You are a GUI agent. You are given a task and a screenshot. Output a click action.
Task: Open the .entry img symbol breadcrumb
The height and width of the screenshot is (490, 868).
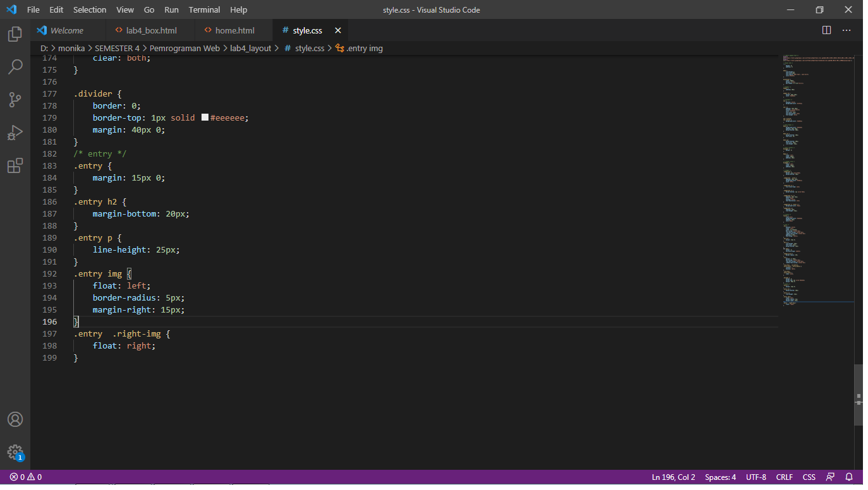click(x=359, y=48)
